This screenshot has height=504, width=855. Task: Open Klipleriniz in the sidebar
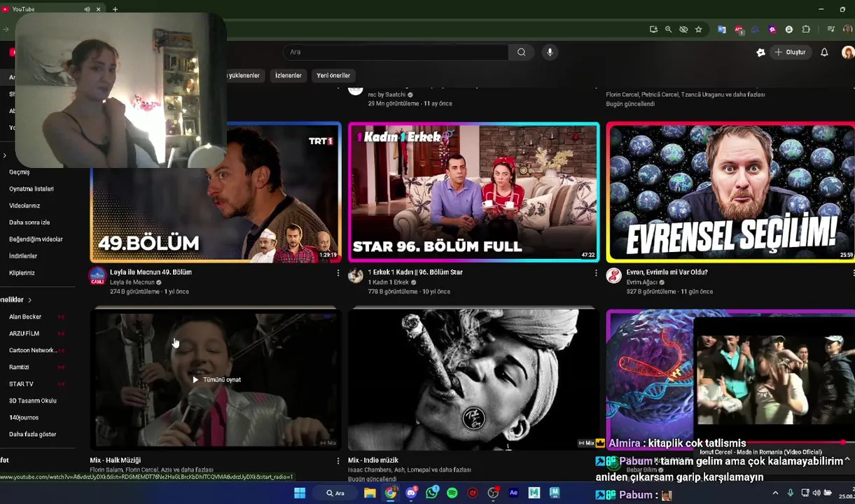(22, 273)
